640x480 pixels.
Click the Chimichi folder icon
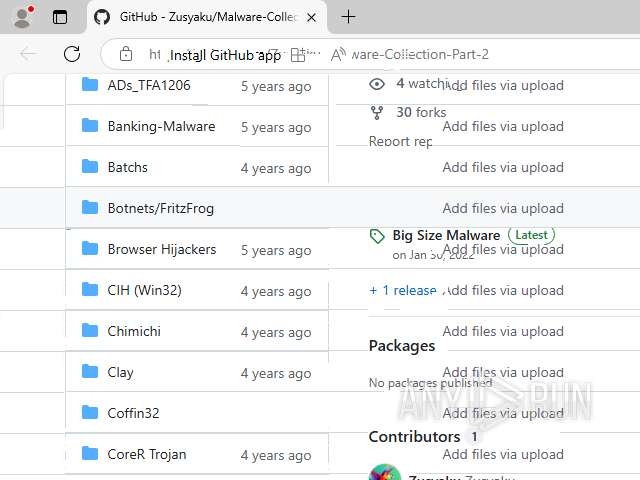pos(90,331)
